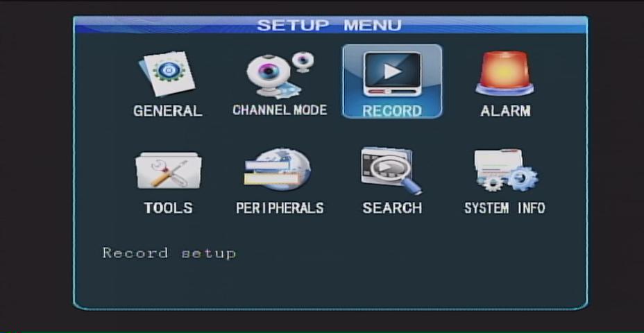Click the blue gear in System Info icon
The width and height of the screenshot is (644, 333).
tap(521, 179)
